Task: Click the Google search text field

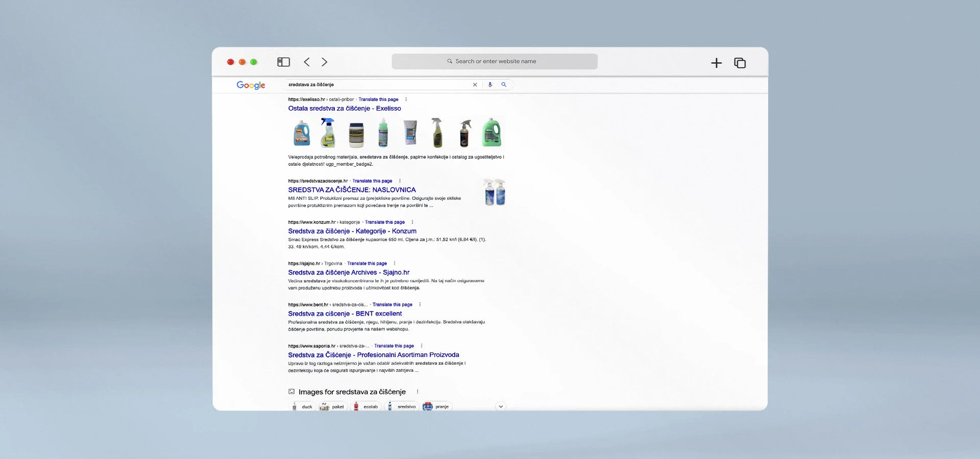Action: click(378, 85)
